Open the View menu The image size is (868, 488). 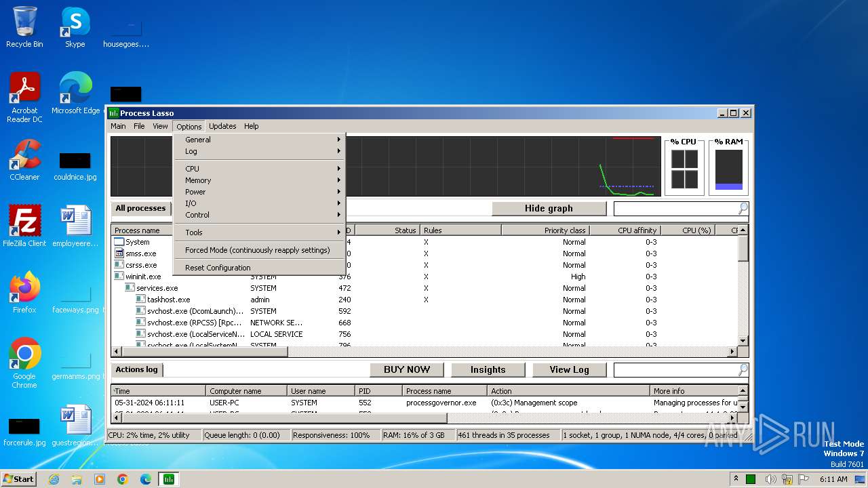(160, 126)
